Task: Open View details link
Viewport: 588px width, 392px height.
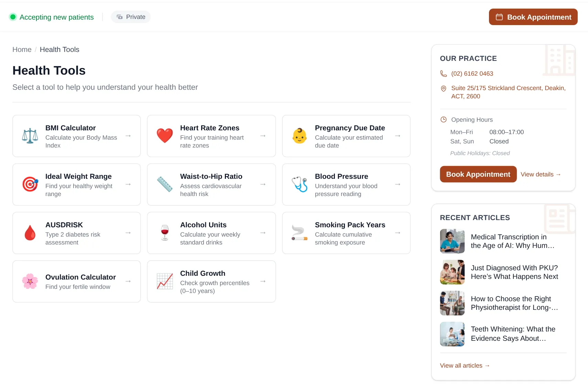Action: (541, 174)
